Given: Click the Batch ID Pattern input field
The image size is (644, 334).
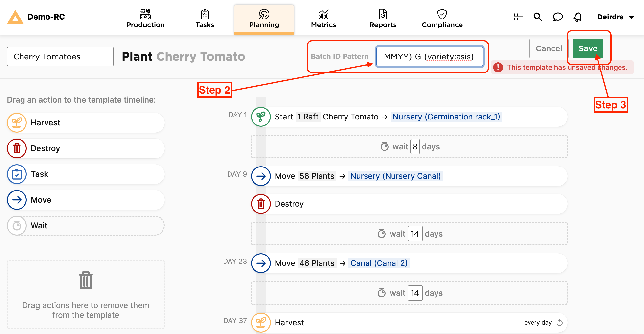Looking at the screenshot, I should (x=429, y=56).
